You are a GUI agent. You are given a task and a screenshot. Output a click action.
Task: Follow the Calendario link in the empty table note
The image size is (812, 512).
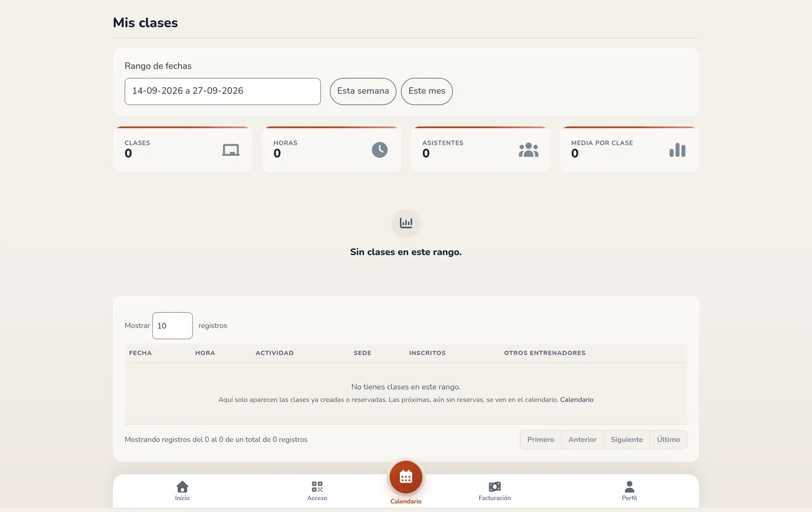[x=577, y=400]
